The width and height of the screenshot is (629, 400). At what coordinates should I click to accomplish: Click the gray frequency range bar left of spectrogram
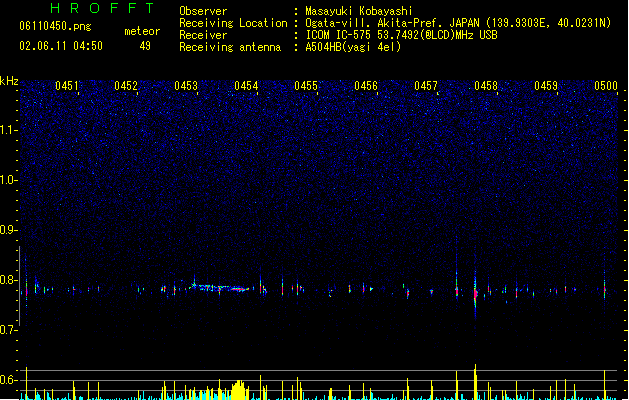pos(19,286)
